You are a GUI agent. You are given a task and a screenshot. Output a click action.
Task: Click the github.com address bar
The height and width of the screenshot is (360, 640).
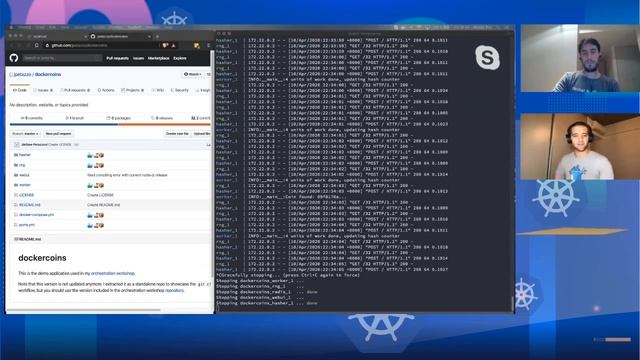(x=102, y=45)
